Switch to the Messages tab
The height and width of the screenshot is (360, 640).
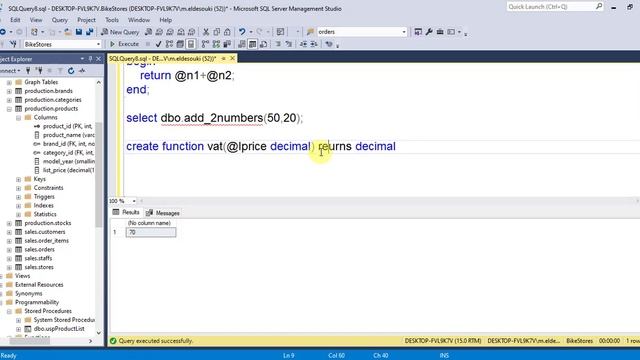[163, 213]
